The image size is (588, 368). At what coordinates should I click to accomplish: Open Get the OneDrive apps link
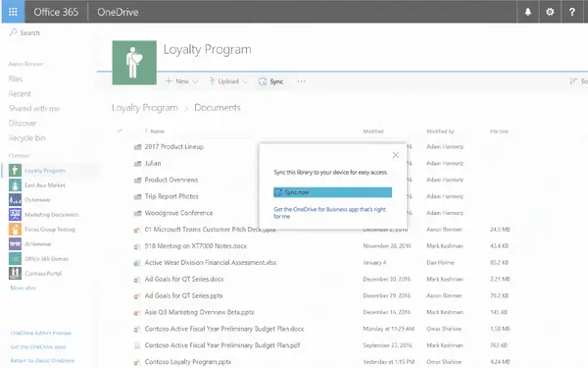[38, 346]
